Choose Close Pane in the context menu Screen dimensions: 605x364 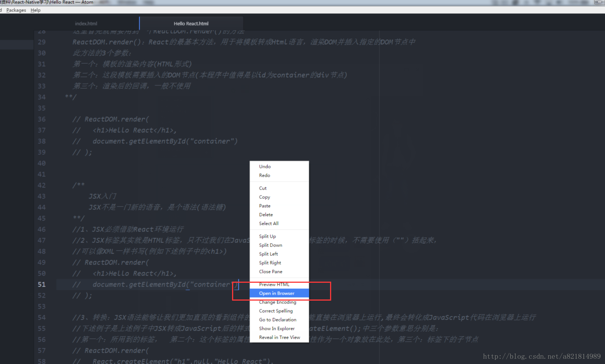(279, 271)
